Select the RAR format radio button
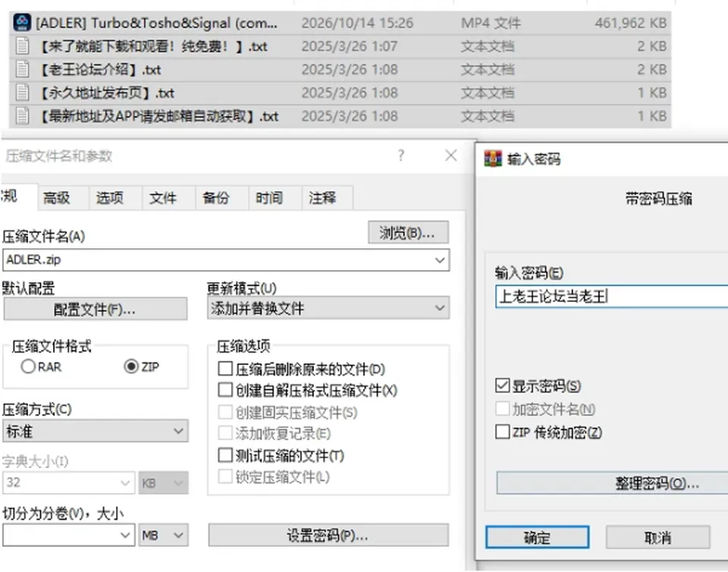The image size is (728, 572). (x=28, y=366)
